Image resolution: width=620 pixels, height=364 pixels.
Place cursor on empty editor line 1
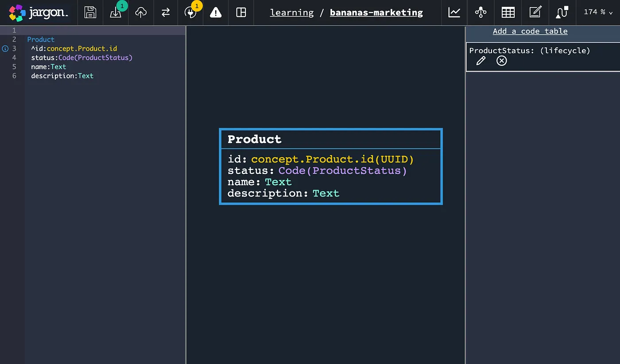[105, 31]
